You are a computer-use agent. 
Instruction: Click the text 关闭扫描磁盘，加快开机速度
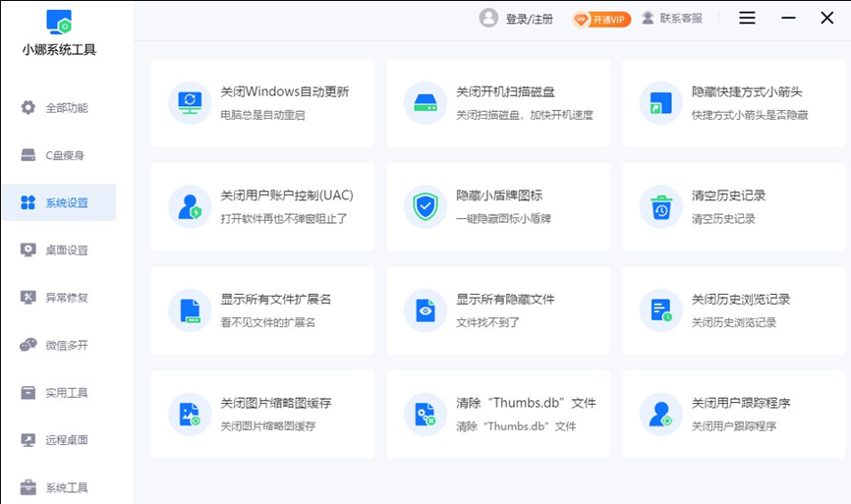525,115
